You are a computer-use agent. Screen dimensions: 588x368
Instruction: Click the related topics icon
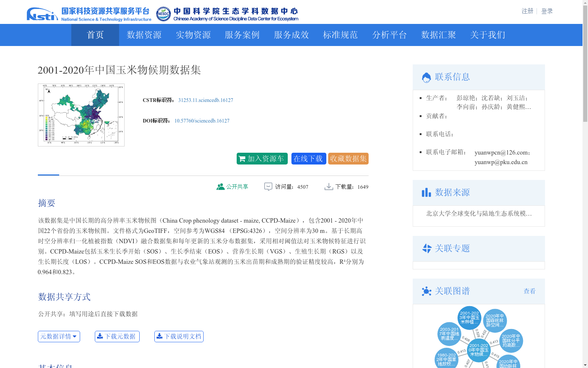pyautogui.click(x=427, y=248)
